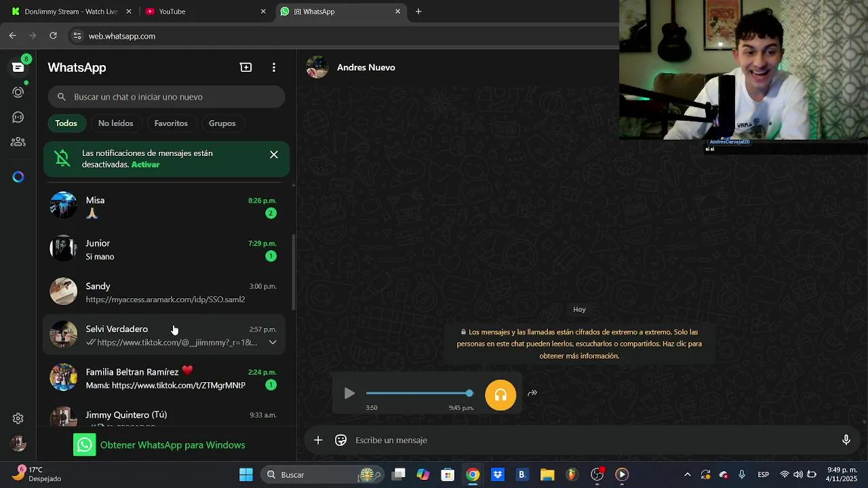Viewport: 868px width, 488px height.
Task: Open File Explorer on taskbar
Action: (547, 474)
